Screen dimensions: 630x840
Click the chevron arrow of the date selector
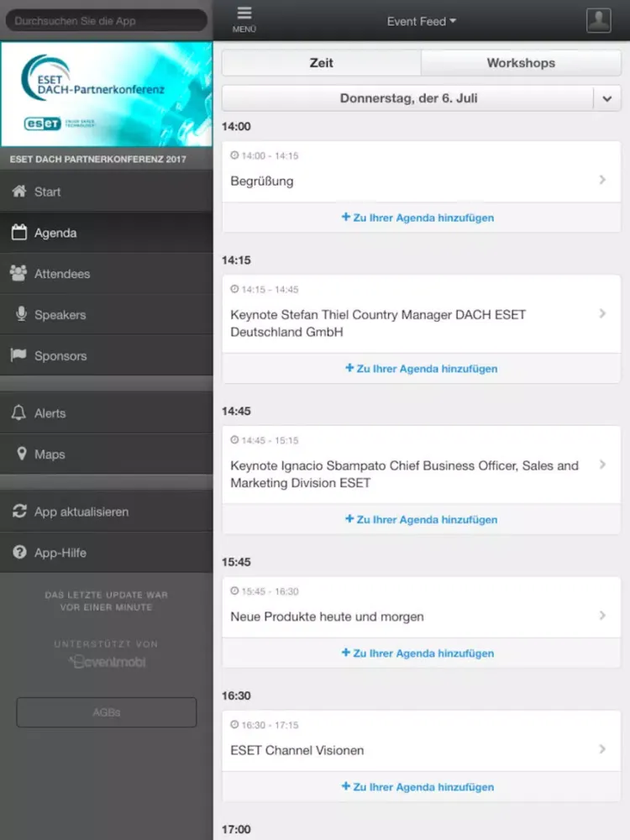(607, 98)
